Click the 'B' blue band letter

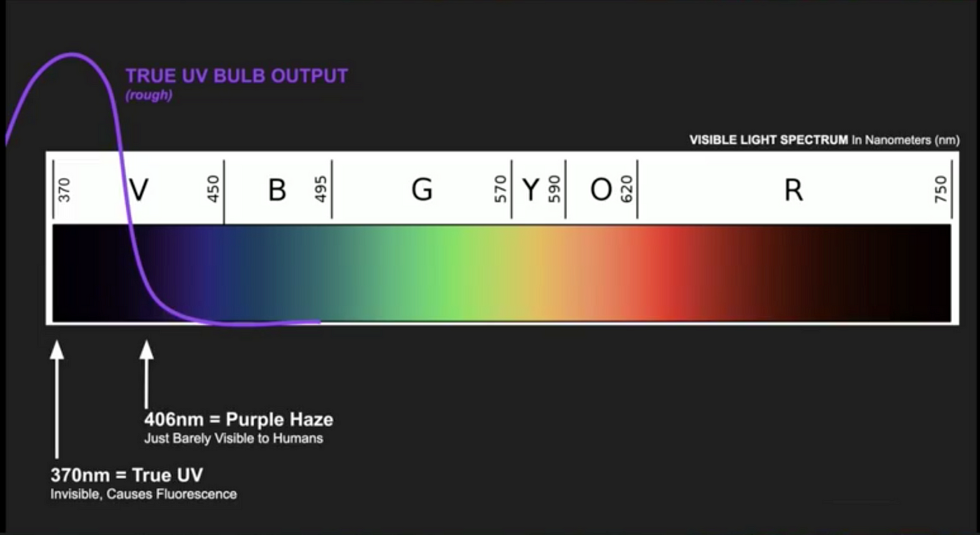pos(277,190)
